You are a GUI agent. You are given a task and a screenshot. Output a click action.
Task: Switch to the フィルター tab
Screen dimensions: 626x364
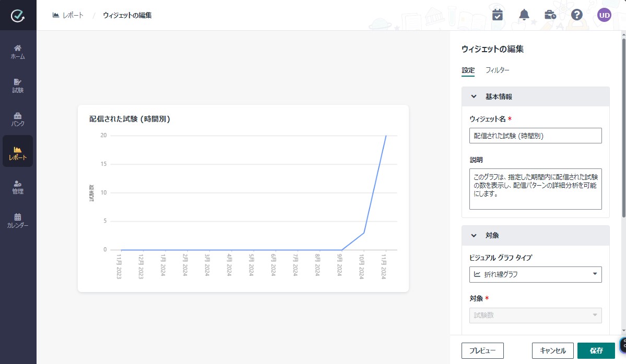(497, 70)
